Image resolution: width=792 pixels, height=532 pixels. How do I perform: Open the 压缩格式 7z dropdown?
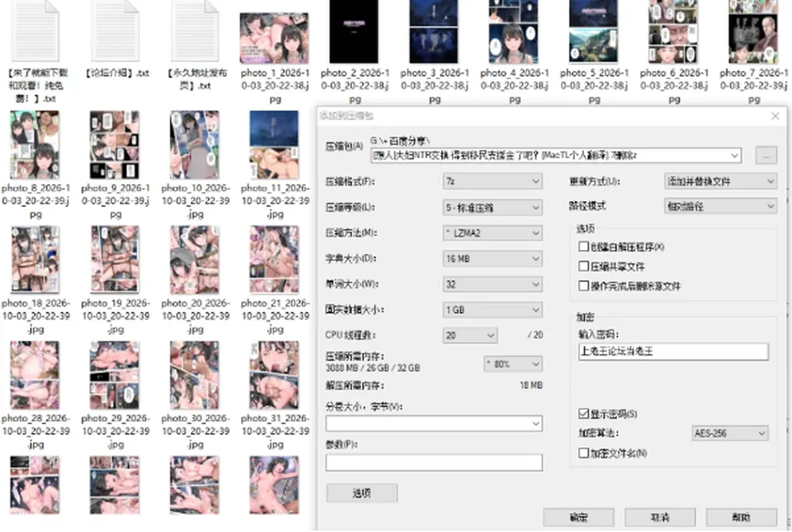tap(493, 181)
